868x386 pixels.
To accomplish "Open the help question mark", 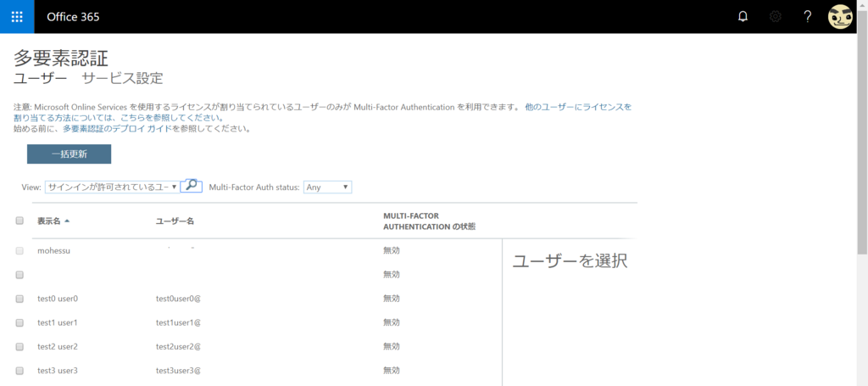I will point(807,17).
